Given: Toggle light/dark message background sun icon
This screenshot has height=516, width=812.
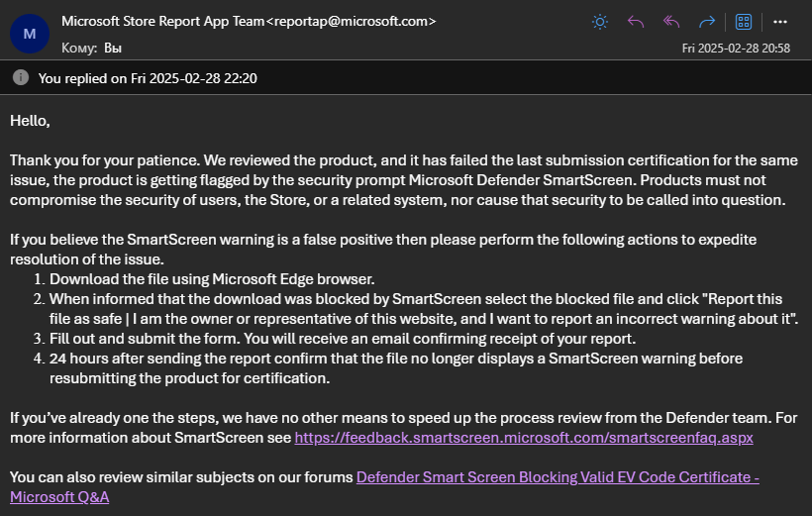Looking at the screenshot, I should pyautogui.click(x=600, y=22).
